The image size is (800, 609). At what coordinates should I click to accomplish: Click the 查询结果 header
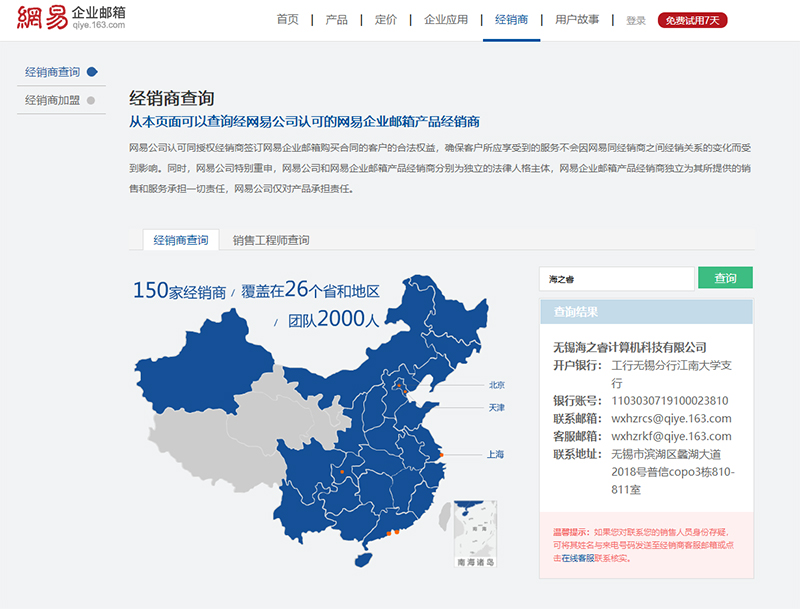tap(646, 312)
